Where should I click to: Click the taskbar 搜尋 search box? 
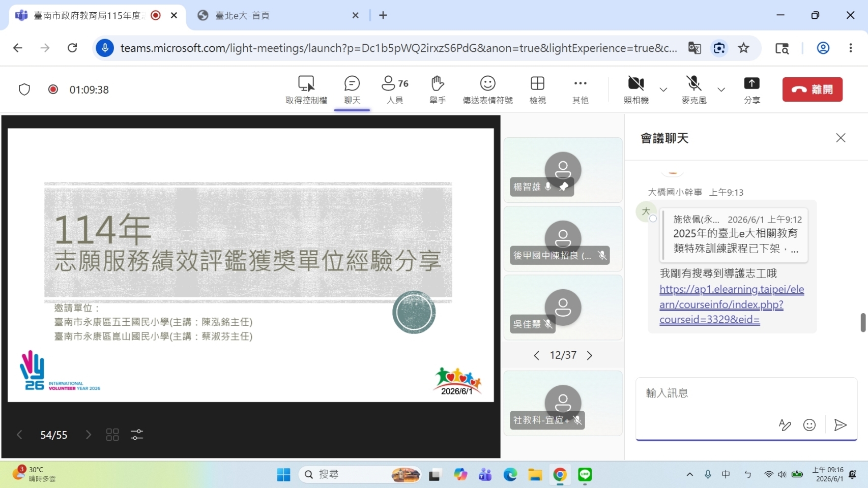pos(360,474)
